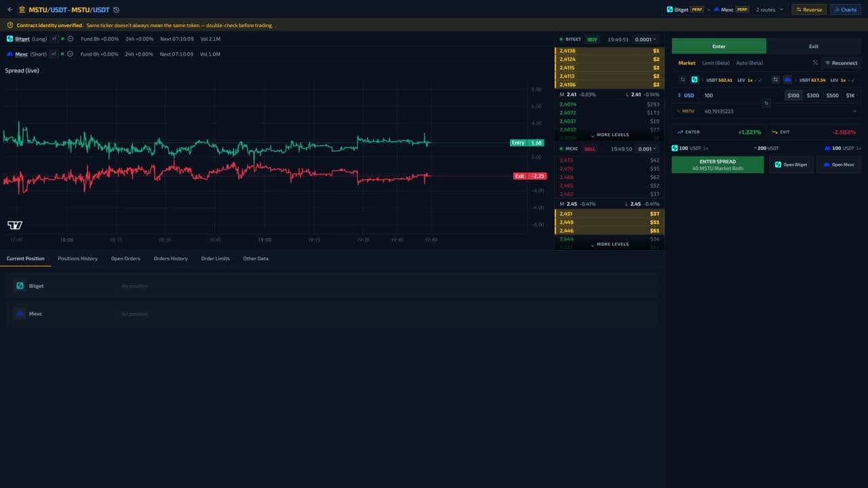Switch to Exit mode

click(814, 46)
